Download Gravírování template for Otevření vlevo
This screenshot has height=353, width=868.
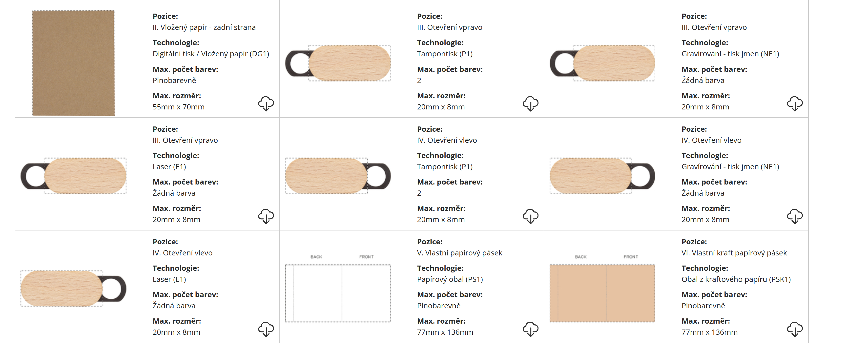(x=795, y=216)
